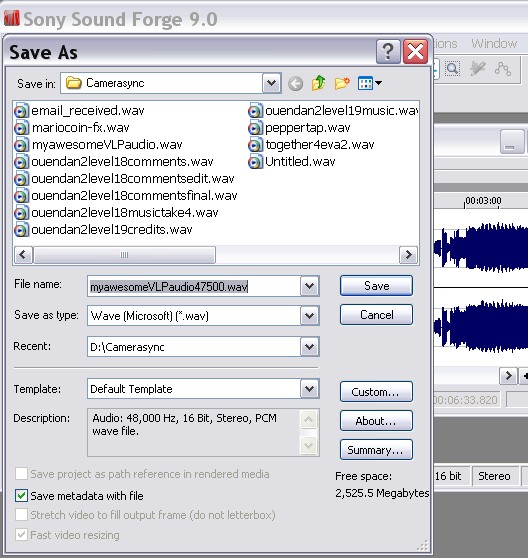Click the waveform scroll right arrow
The height and width of the screenshot is (558, 528).
508,375
